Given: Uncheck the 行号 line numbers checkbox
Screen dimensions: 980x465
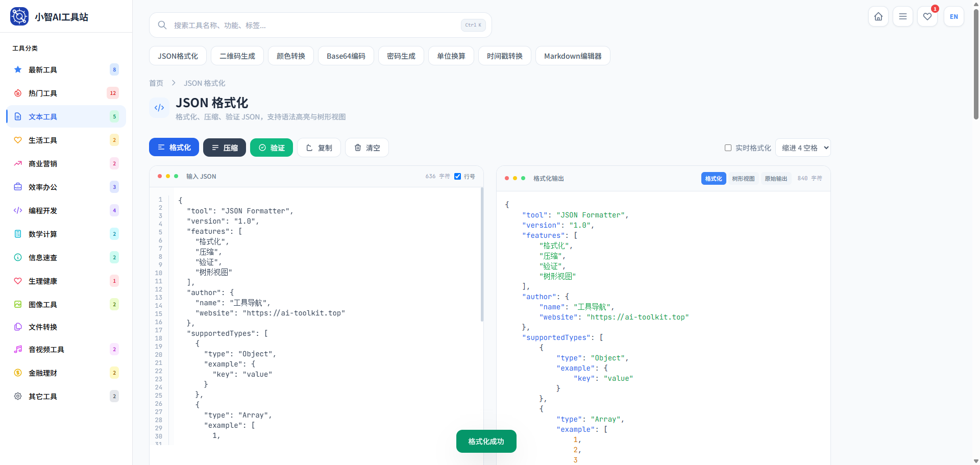Looking at the screenshot, I should pos(457,176).
